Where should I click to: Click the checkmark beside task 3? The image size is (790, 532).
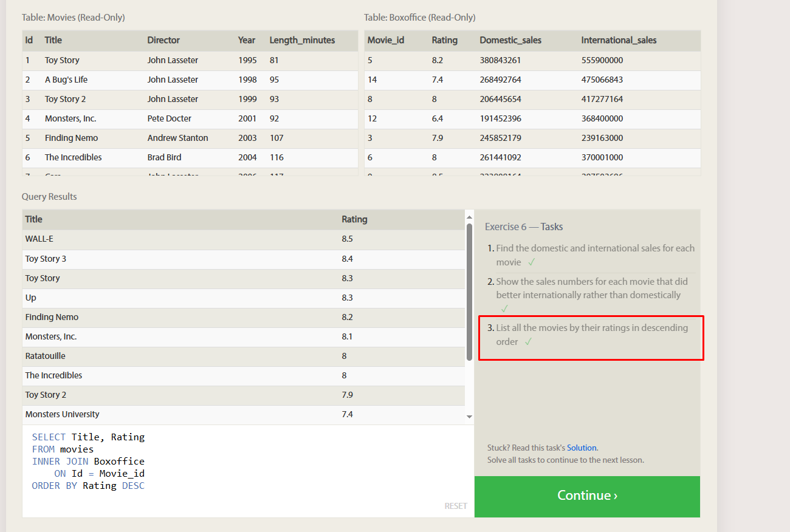[x=528, y=342]
